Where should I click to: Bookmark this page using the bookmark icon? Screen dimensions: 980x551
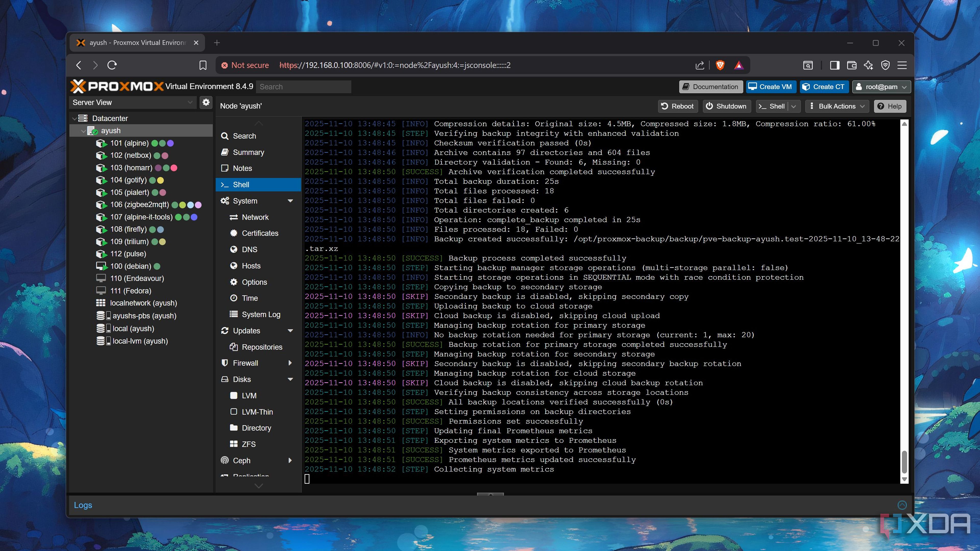pos(203,65)
